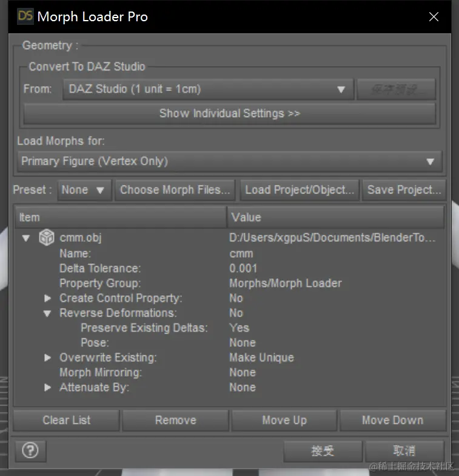Select the Property Group row label
This screenshot has width=459, height=476.
tap(100, 284)
